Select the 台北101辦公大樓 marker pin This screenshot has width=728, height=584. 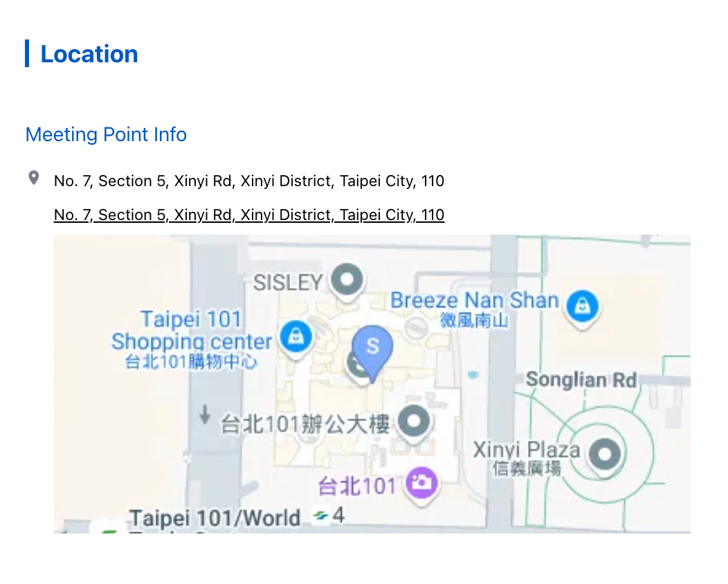[x=414, y=424]
